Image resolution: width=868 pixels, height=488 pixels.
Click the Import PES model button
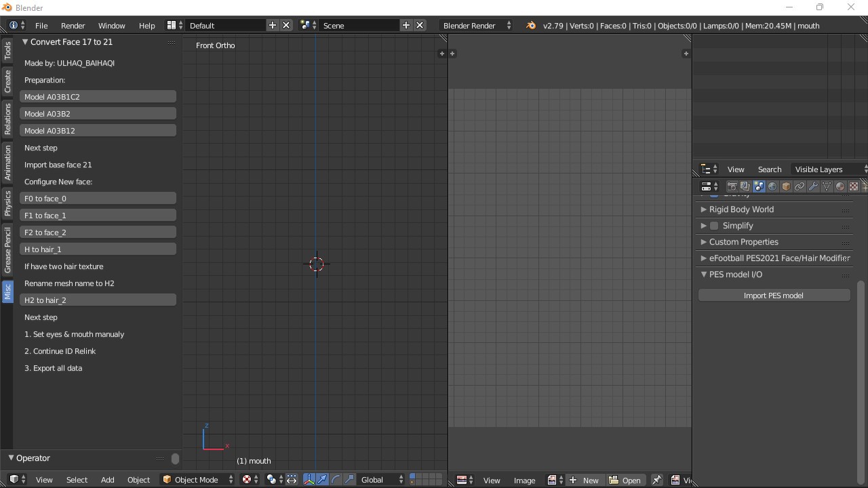pos(773,296)
